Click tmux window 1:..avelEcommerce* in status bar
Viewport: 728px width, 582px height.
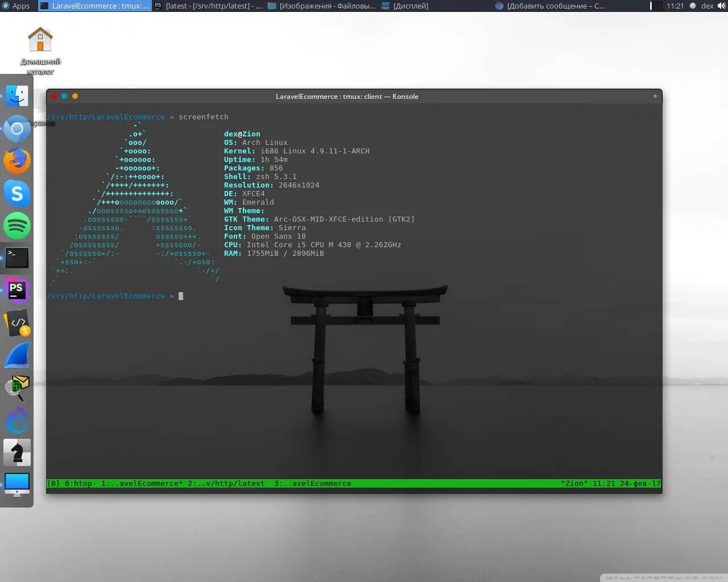[142, 484]
